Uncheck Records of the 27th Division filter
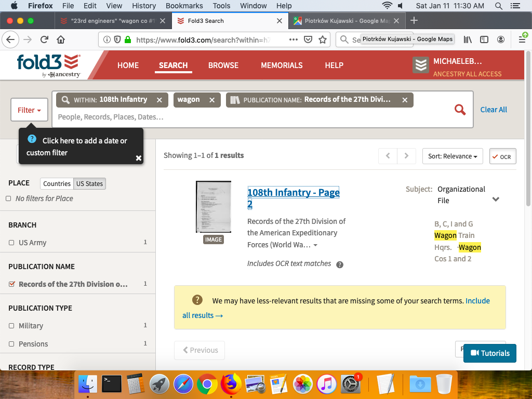532x399 pixels. (x=11, y=284)
